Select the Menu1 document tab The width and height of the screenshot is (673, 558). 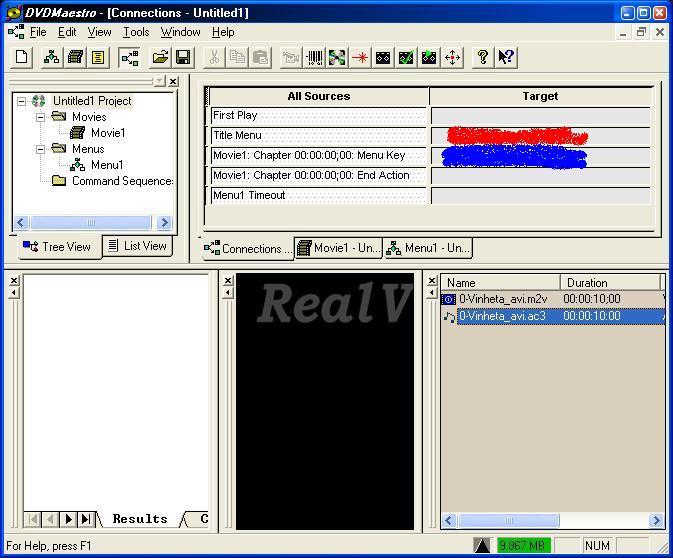tap(427, 248)
